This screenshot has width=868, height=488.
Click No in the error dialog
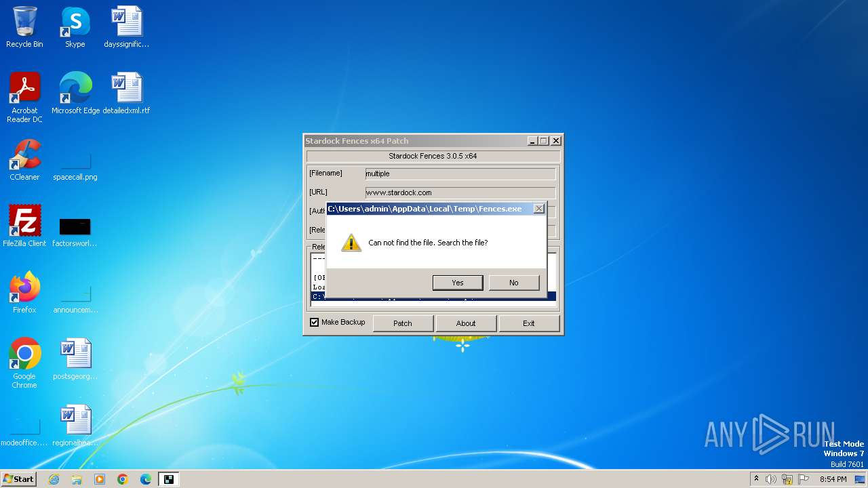(x=514, y=283)
